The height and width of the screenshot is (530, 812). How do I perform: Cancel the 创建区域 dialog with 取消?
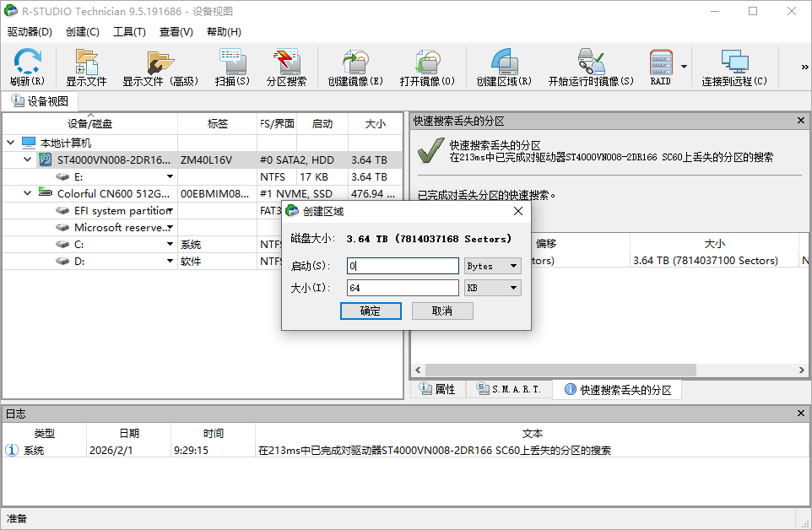441,311
